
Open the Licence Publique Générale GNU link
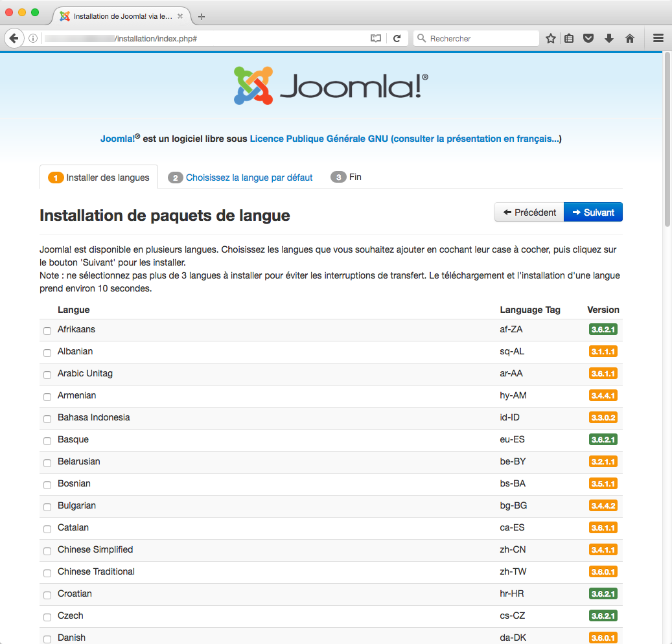click(x=405, y=139)
